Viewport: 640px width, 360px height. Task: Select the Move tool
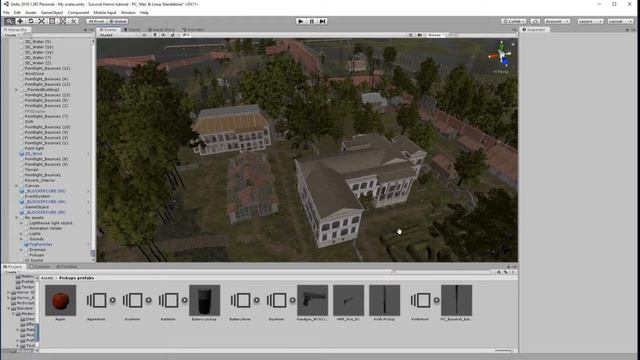click(x=20, y=21)
